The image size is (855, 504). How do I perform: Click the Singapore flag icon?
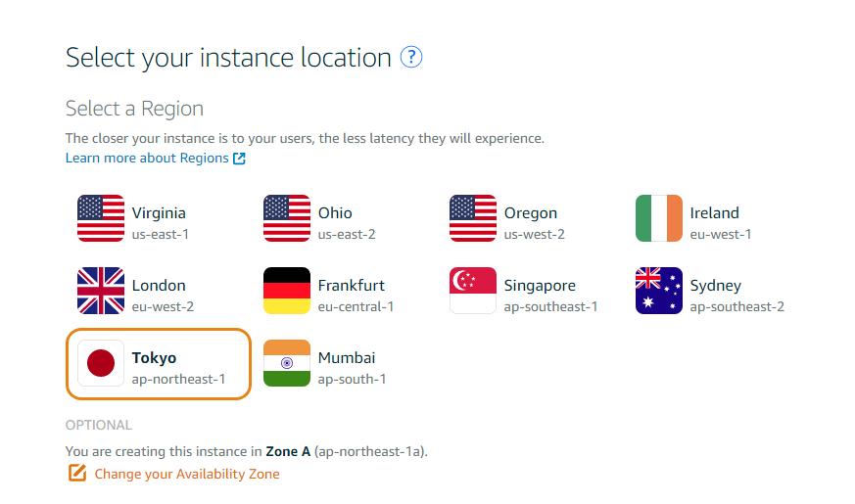[473, 291]
